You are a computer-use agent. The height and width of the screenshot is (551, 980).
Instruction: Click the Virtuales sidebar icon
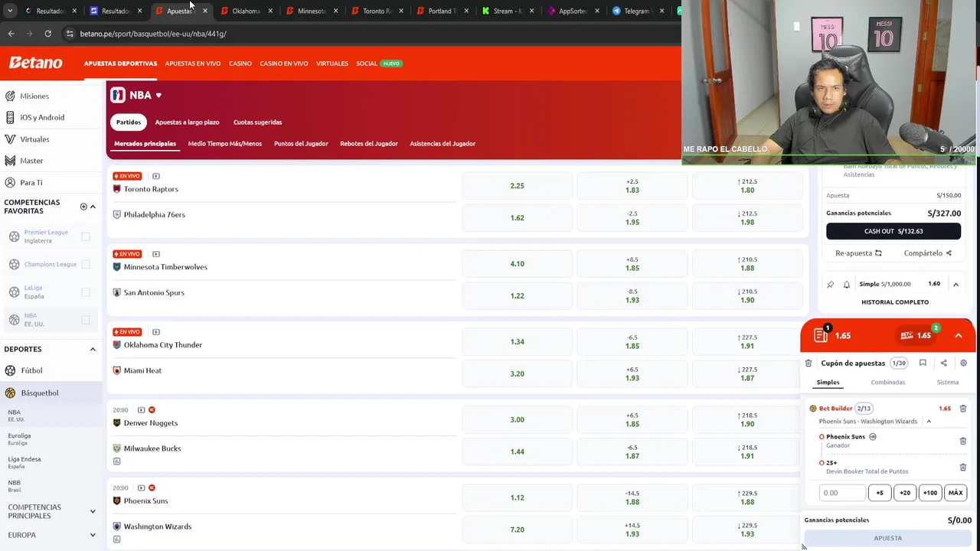tap(10, 139)
